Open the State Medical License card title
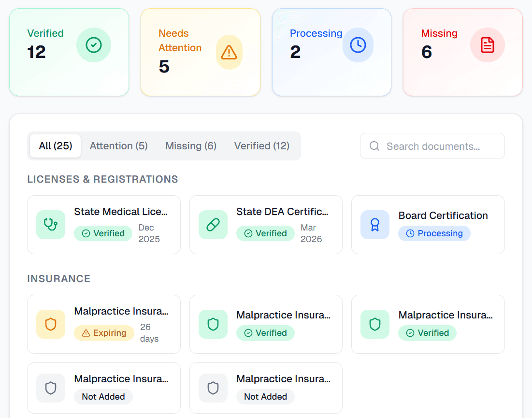532x418 pixels. (121, 211)
